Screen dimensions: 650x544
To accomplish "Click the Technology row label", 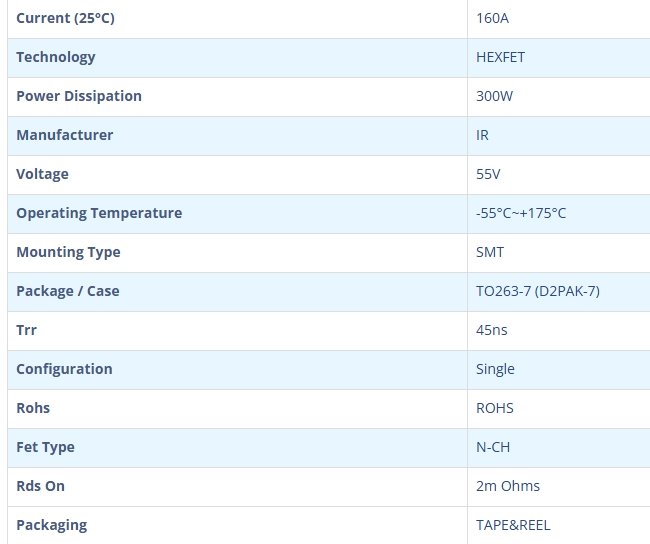I will [56, 57].
